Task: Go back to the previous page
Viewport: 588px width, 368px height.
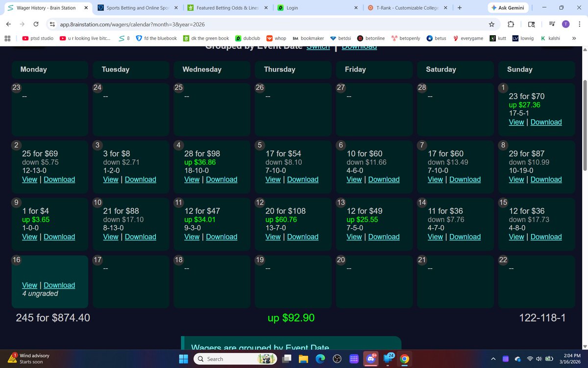Action: click(9, 24)
